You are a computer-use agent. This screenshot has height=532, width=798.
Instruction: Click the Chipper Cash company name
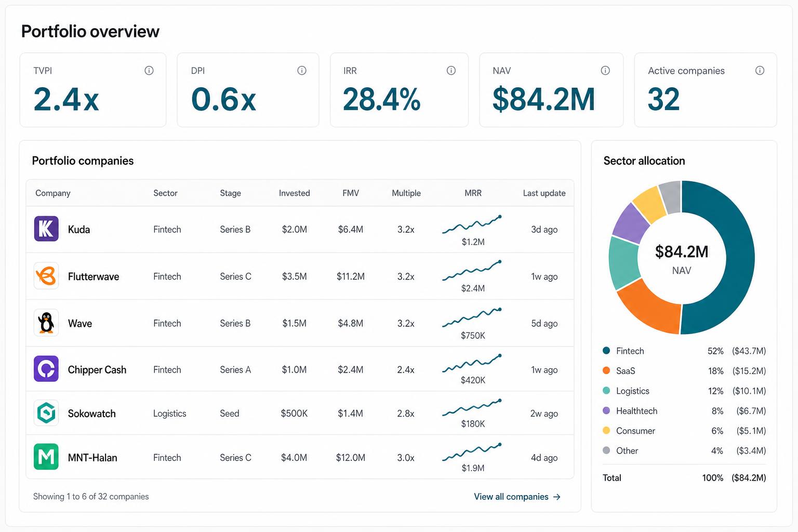97,369
